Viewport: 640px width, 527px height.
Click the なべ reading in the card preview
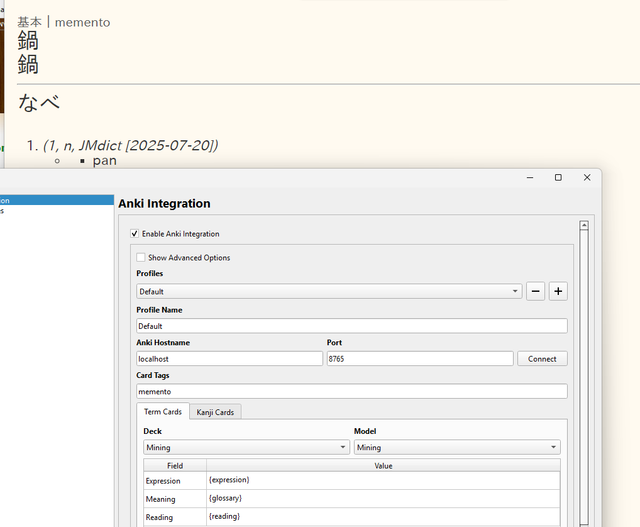(x=39, y=102)
